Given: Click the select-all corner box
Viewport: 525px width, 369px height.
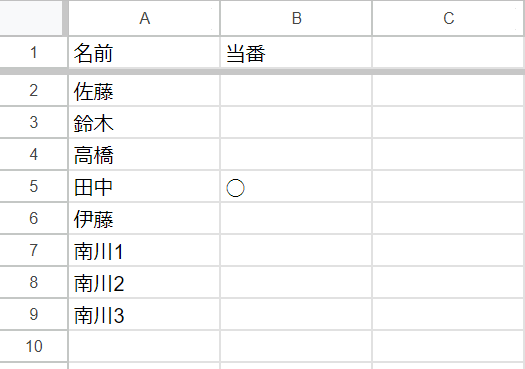Looking at the screenshot, I should [x=31, y=18].
